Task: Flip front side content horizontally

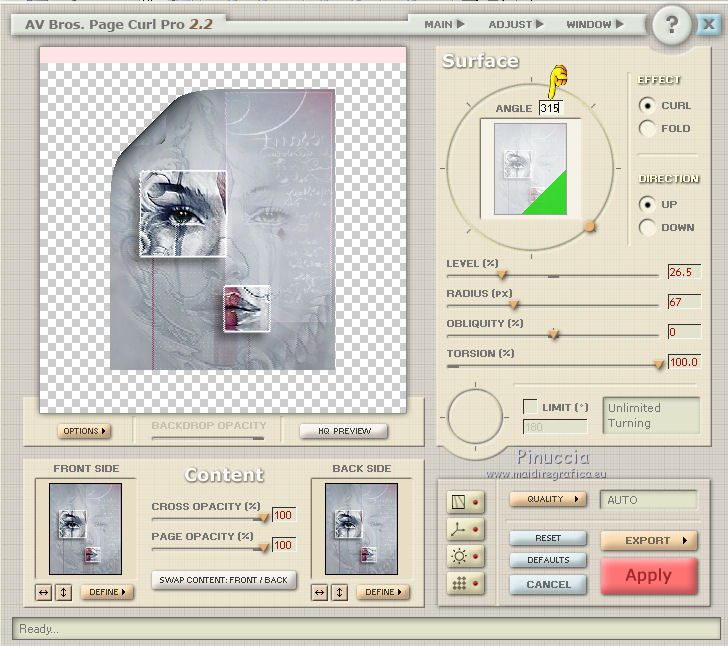Action: (x=44, y=592)
